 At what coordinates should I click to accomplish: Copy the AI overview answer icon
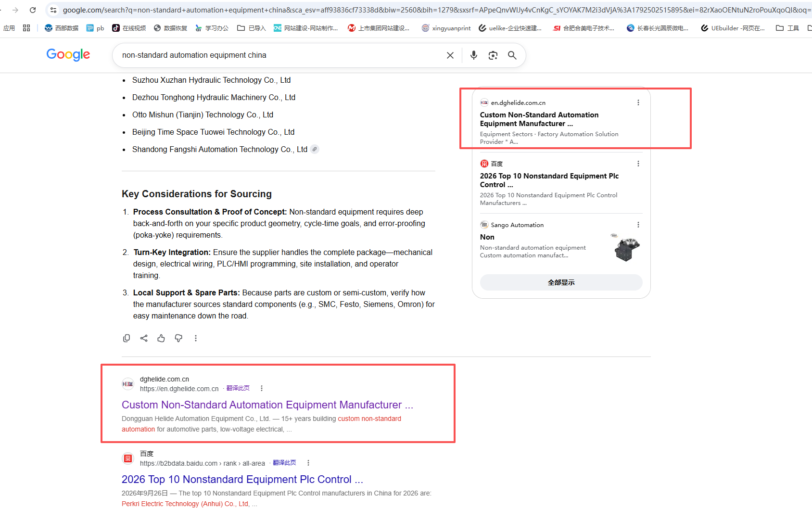(127, 338)
